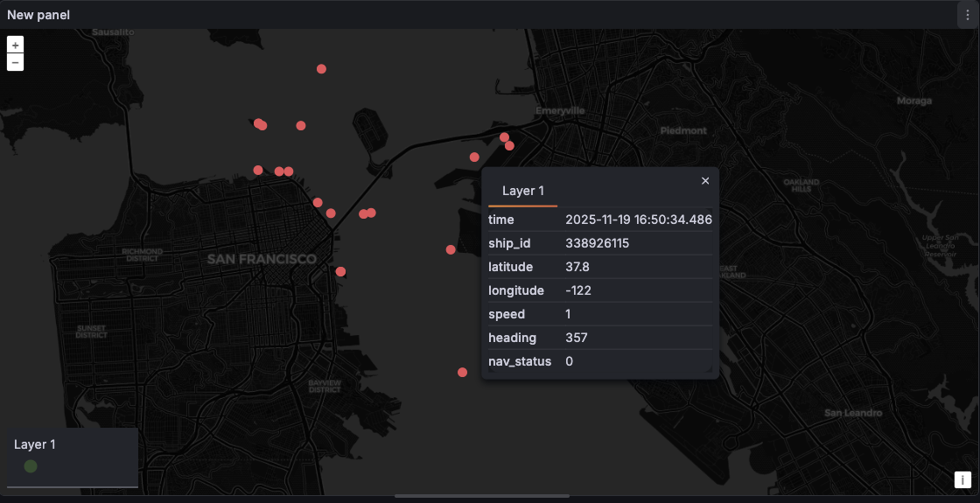
Task: Click the SAN FRANCISCO map label
Action: point(262,259)
